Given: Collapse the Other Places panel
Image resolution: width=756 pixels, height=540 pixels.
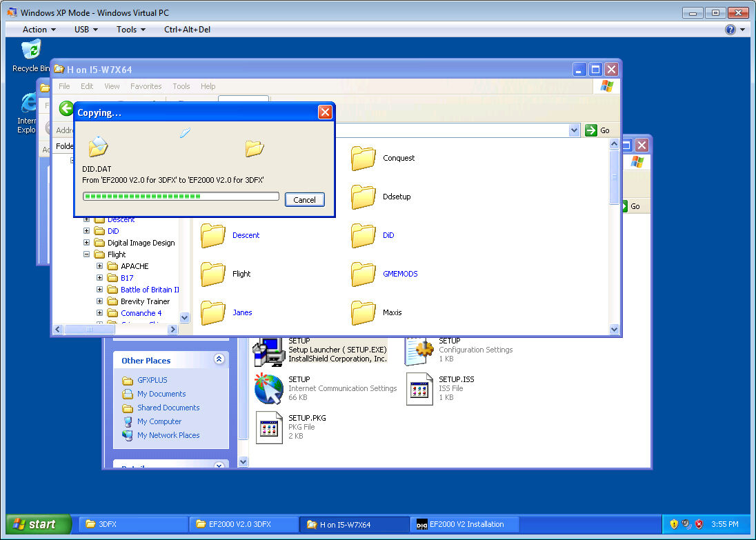Looking at the screenshot, I should [219, 359].
